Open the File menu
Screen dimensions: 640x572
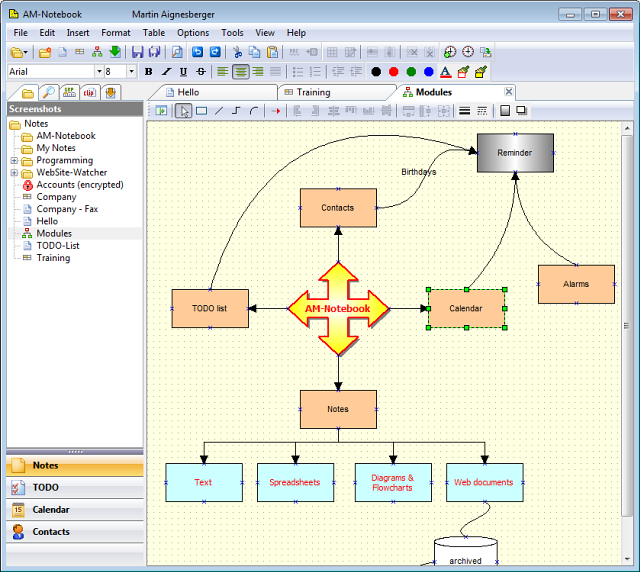pos(20,33)
